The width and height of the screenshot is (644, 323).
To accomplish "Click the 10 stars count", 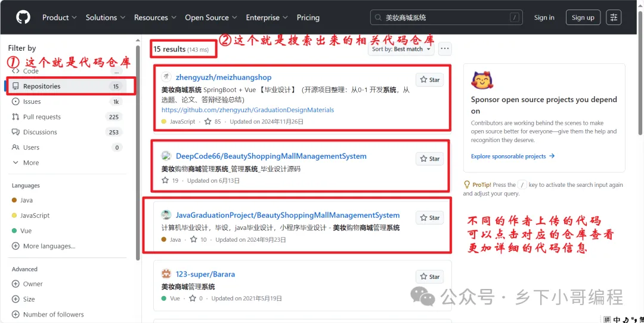I will coord(199,239).
